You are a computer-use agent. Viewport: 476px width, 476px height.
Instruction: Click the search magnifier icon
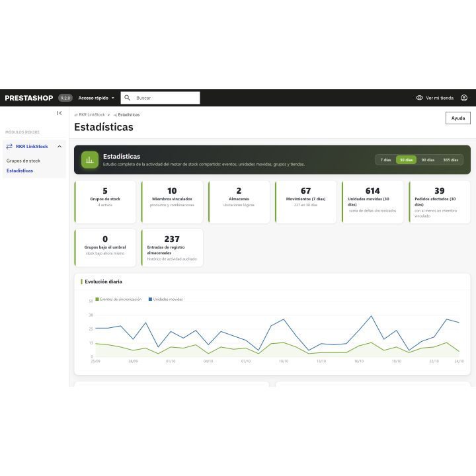128,98
